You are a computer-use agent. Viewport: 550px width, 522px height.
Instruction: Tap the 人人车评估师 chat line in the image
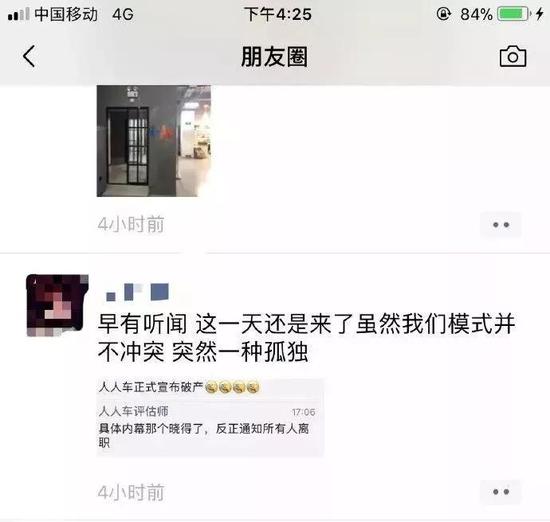[x=133, y=411]
